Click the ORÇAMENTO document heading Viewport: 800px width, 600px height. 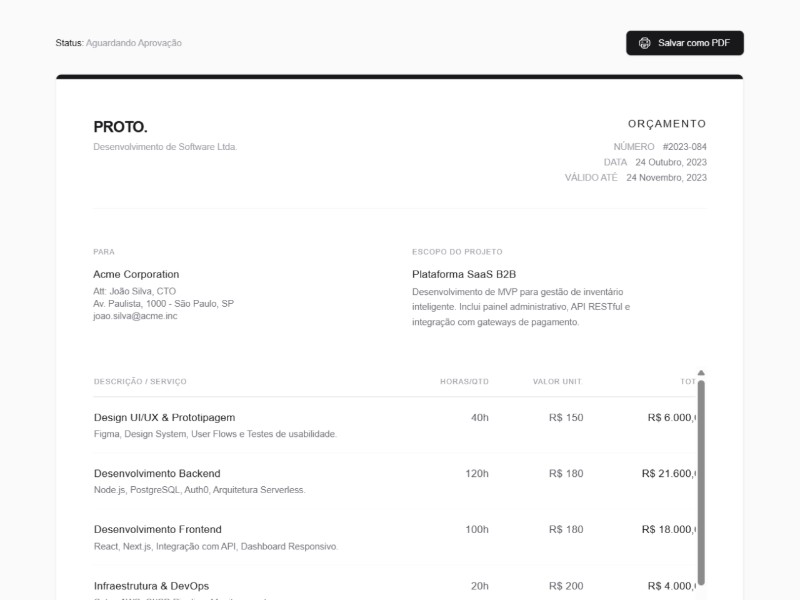tap(666, 124)
